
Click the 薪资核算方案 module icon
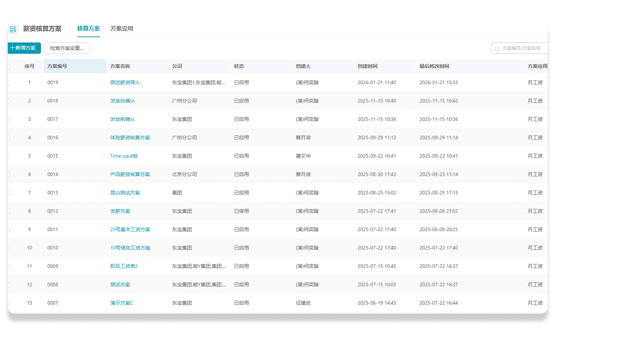(x=13, y=29)
